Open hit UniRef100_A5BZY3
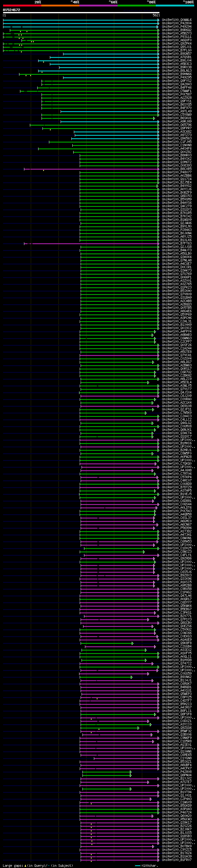This screenshot has width=197, height=868. point(176,33)
